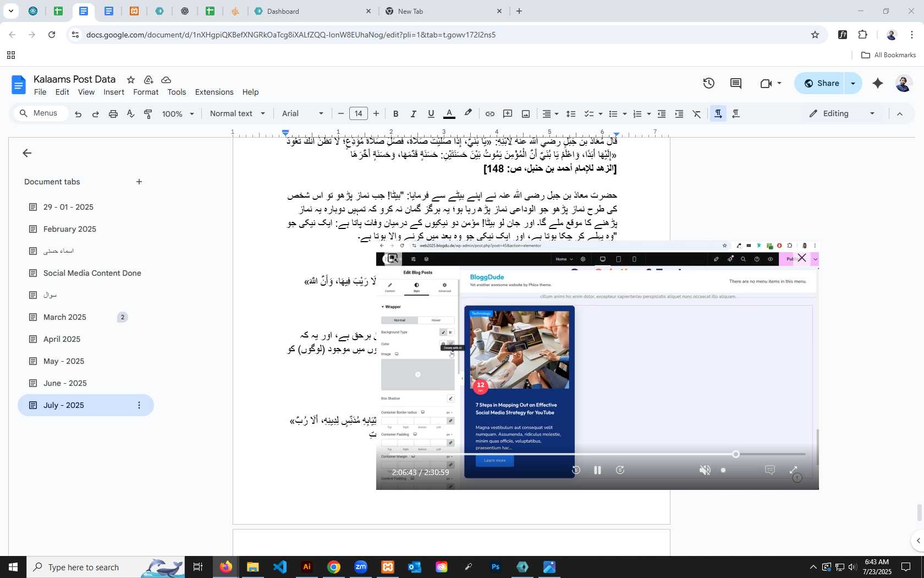Open the highlight color picker

click(468, 113)
